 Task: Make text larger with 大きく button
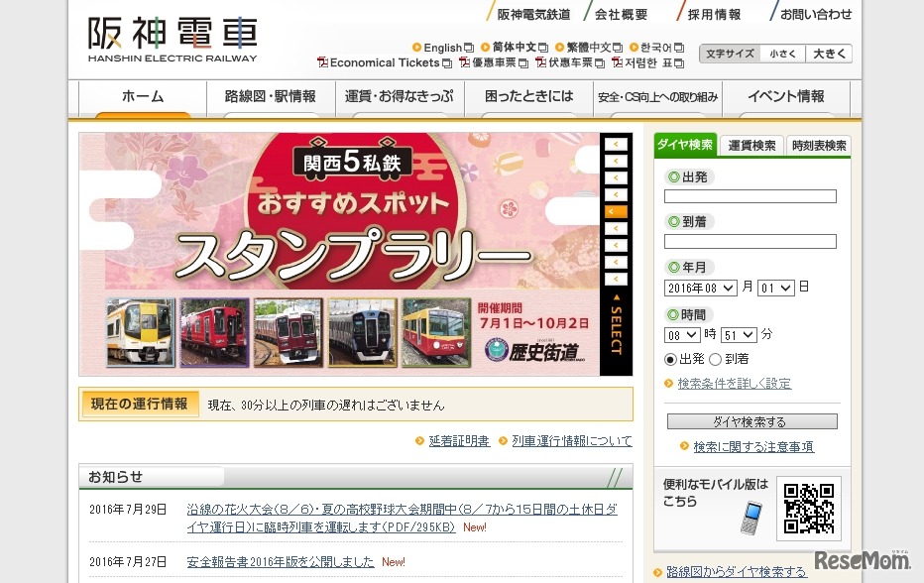pos(829,54)
